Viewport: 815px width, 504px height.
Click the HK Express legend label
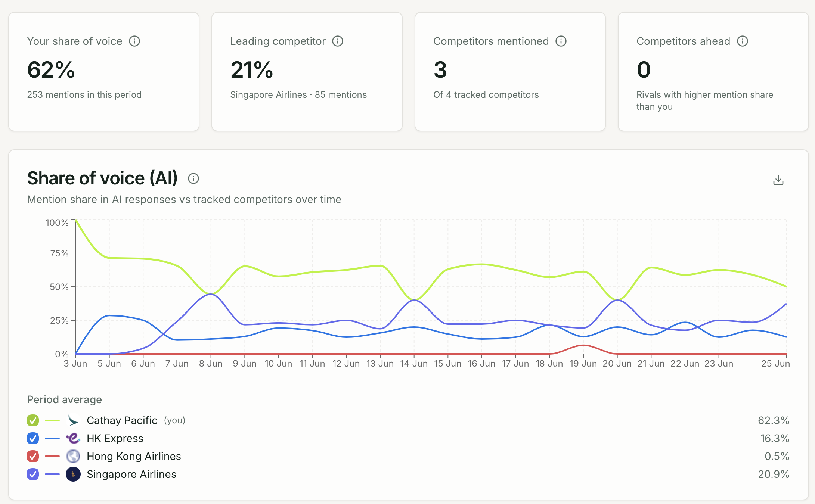pos(115,438)
